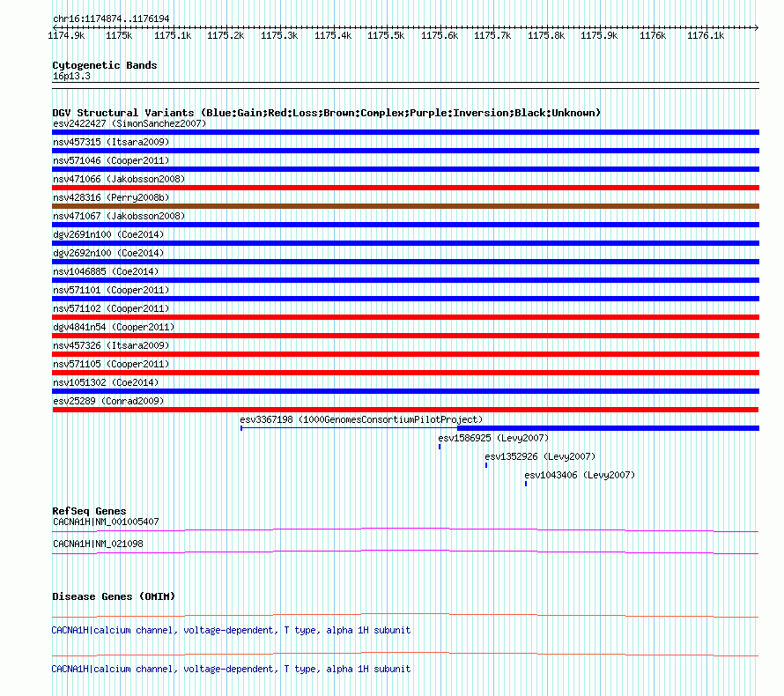Click the Disease Genes (OMIM) track heading

click(x=114, y=596)
